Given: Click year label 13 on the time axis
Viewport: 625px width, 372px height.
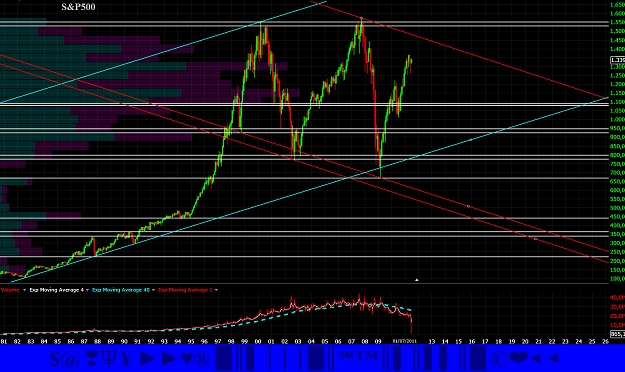Looking at the screenshot, I should [432, 341].
